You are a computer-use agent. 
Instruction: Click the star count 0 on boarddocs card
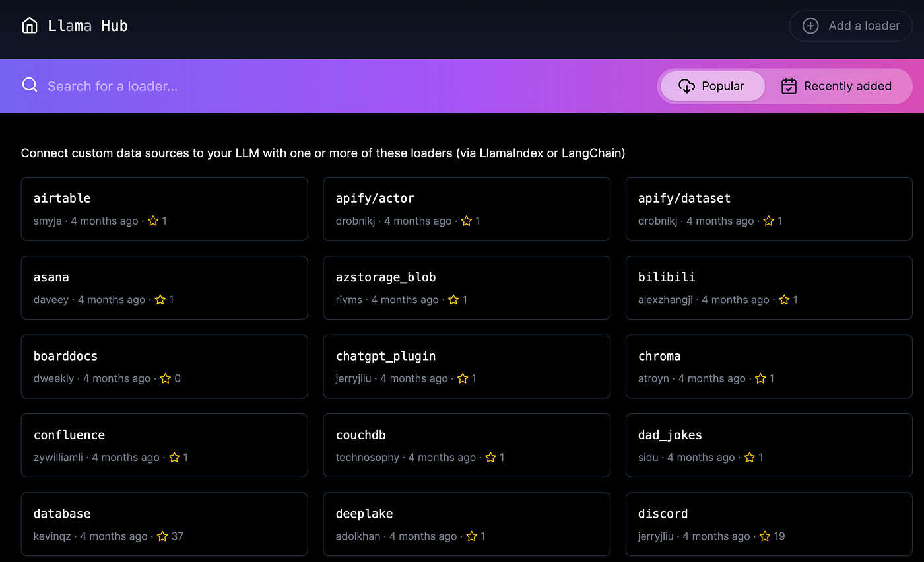(178, 378)
